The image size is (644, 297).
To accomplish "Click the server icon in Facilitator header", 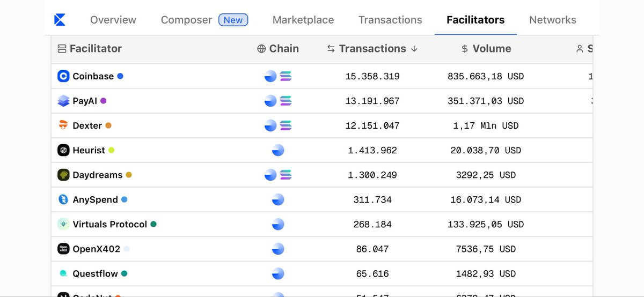I will 62,49.
